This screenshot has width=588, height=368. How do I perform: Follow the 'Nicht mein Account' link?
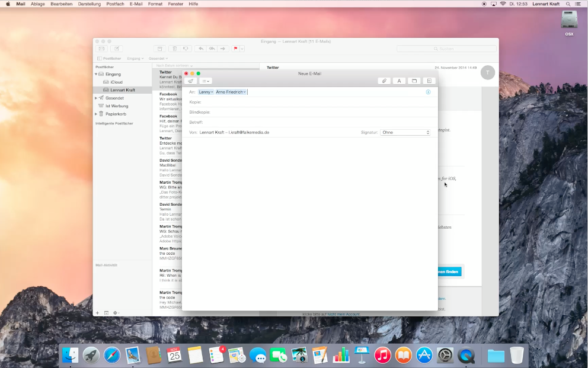click(344, 315)
